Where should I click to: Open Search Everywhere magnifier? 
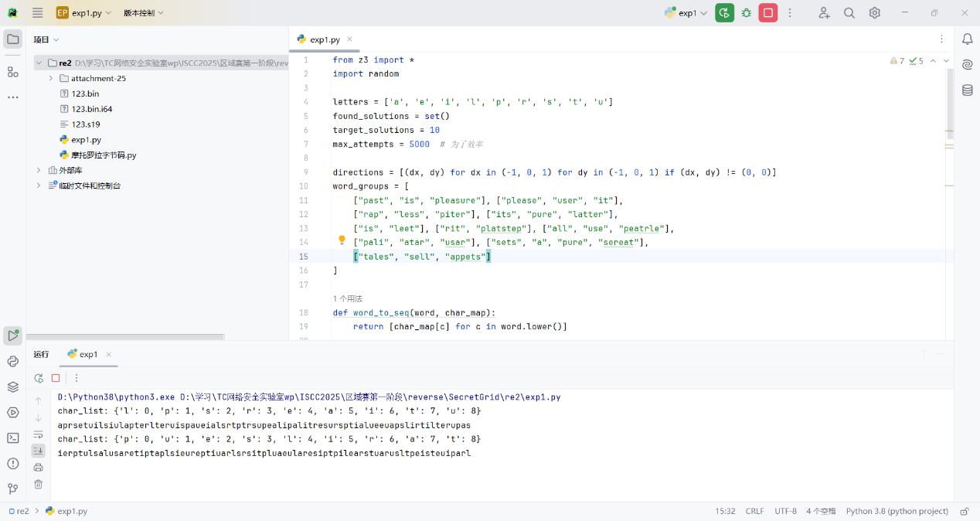pos(849,13)
